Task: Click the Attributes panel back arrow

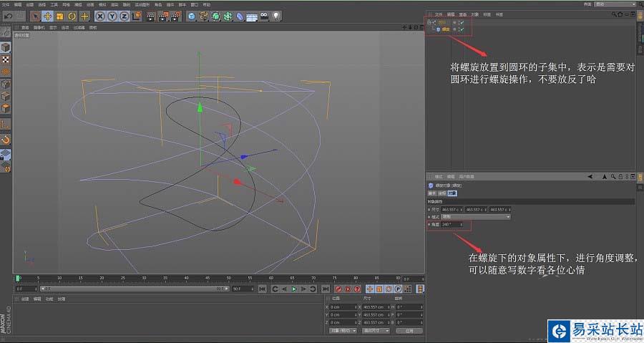Action: (590, 177)
